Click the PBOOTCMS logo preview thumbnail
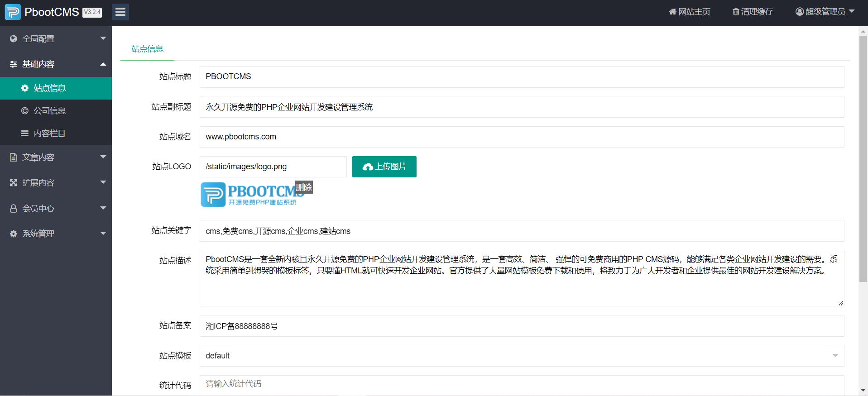This screenshot has width=868, height=396. point(253,195)
